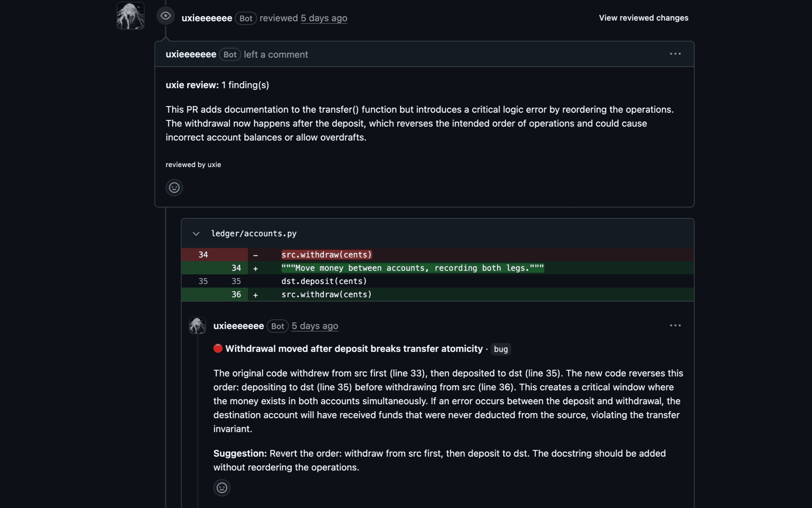Click dst.deposit(cents) code line

324,282
